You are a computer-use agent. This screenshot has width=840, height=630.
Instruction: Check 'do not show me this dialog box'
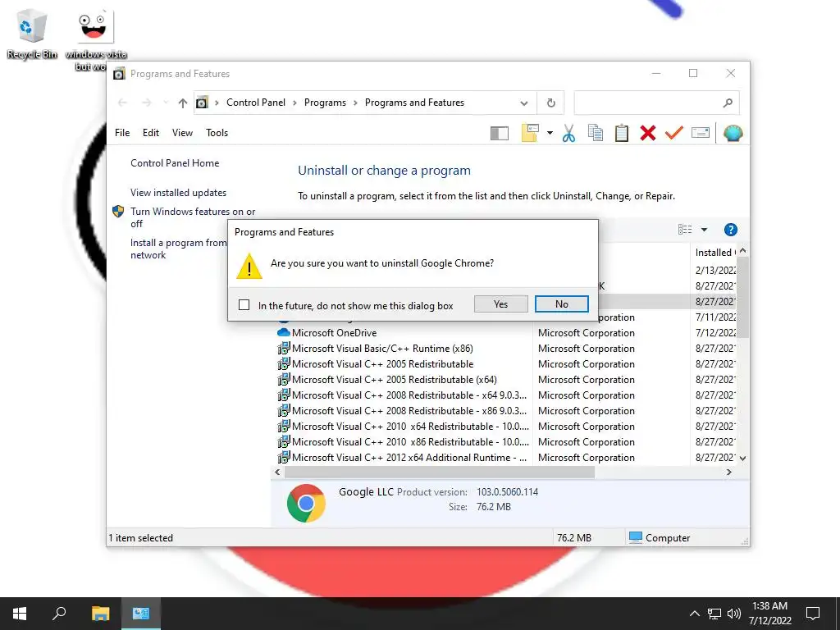pyautogui.click(x=244, y=305)
